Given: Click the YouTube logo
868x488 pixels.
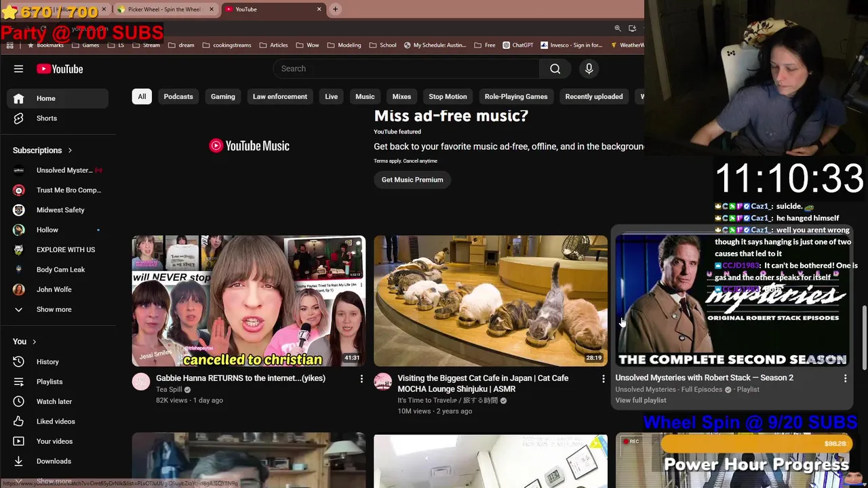Looking at the screenshot, I should pyautogui.click(x=60, y=68).
